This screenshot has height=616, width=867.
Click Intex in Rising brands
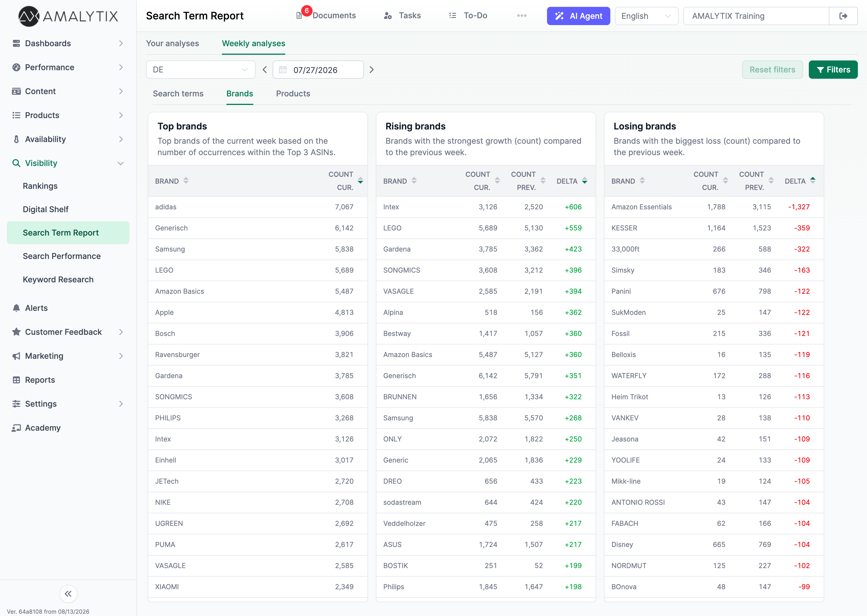point(391,207)
